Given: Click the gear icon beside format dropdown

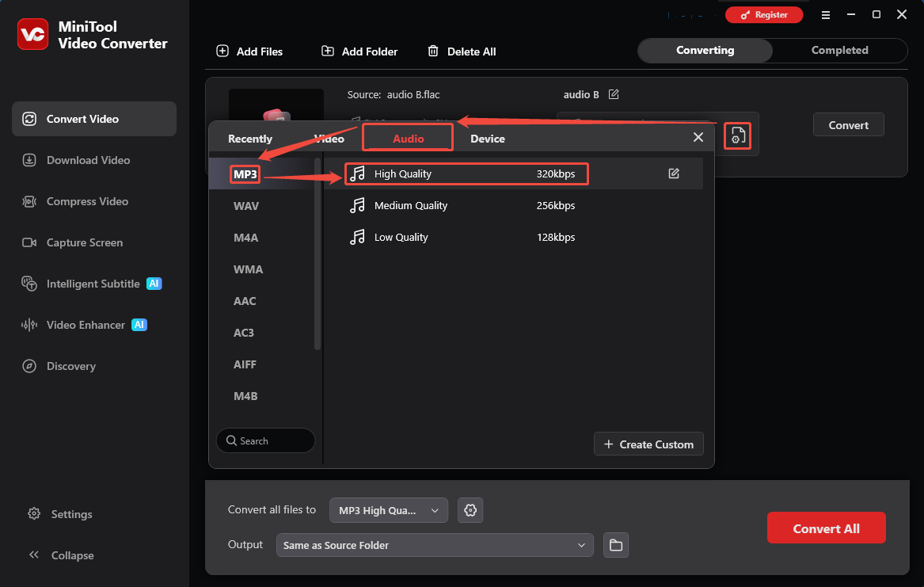Looking at the screenshot, I should coord(470,510).
